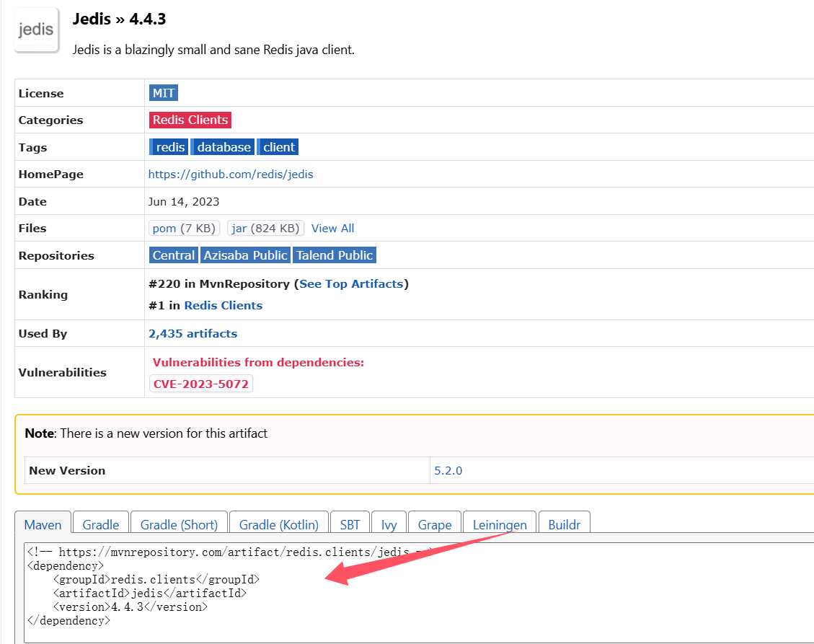Select the database tag
Screen dimensions: 814x644
tap(223, 147)
